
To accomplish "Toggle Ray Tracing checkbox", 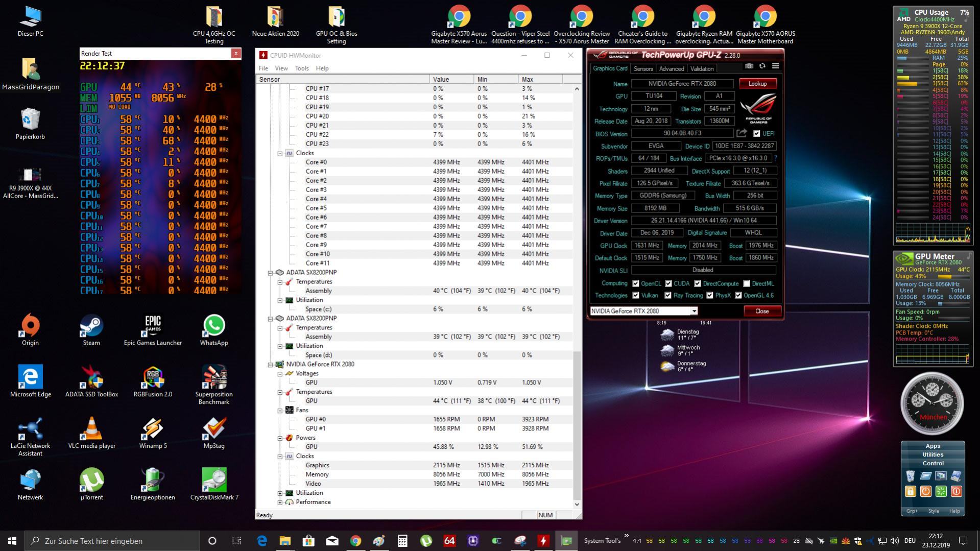I will (667, 295).
